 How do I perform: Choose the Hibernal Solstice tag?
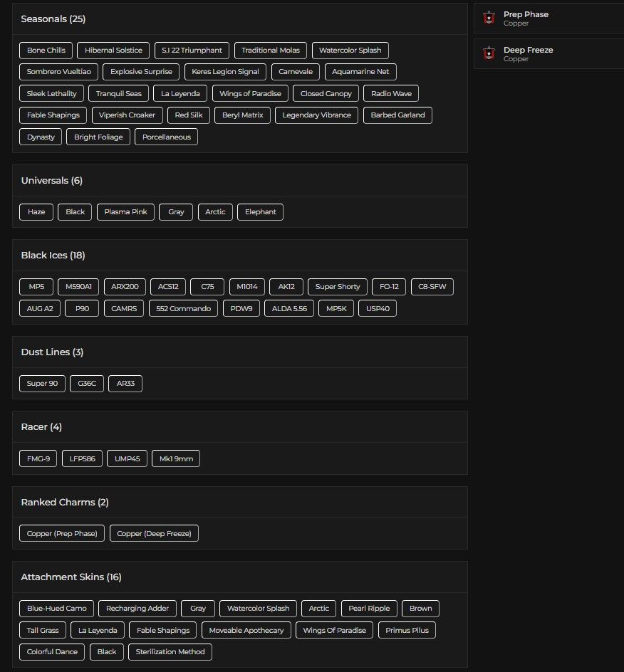(x=113, y=51)
